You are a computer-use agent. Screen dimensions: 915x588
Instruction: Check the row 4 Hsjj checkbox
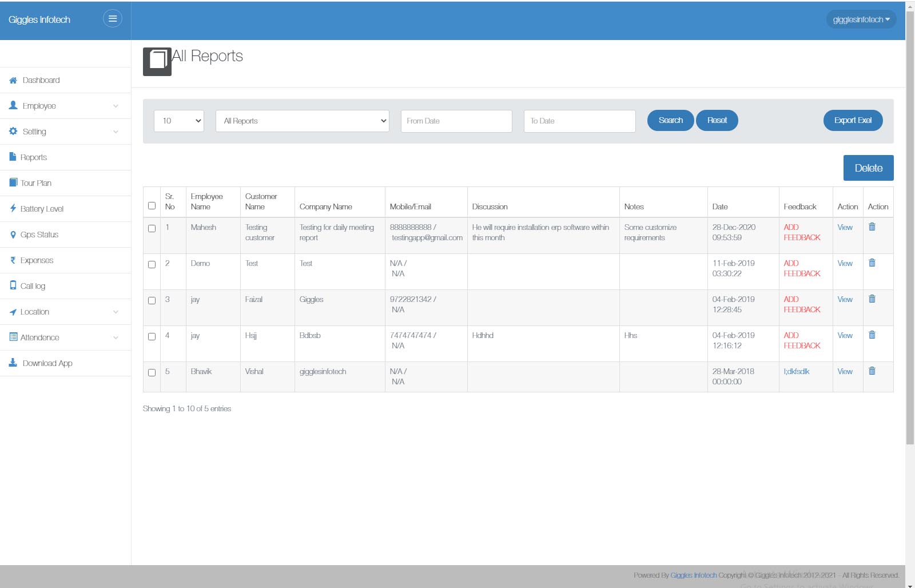pos(152,336)
